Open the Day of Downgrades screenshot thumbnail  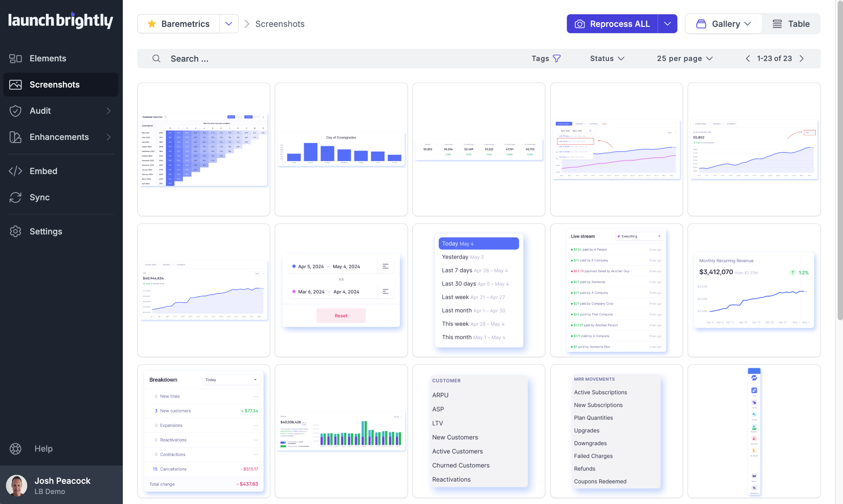click(341, 150)
